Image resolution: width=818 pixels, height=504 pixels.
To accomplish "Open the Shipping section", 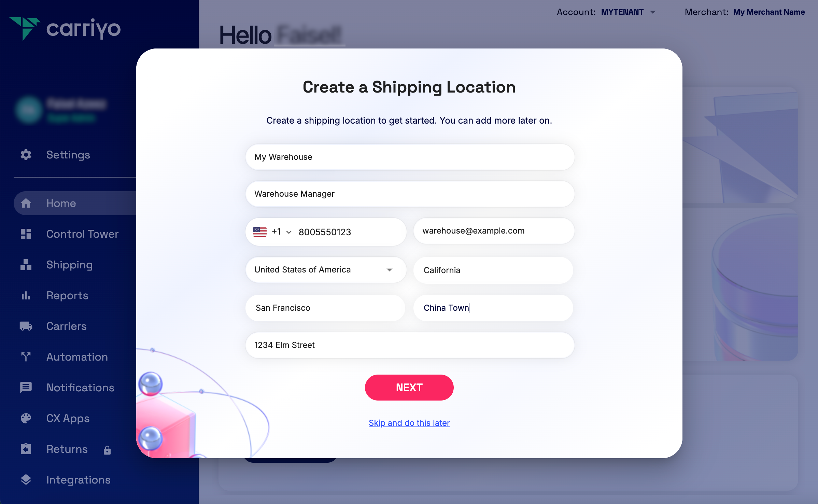I will (x=70, y=265).
